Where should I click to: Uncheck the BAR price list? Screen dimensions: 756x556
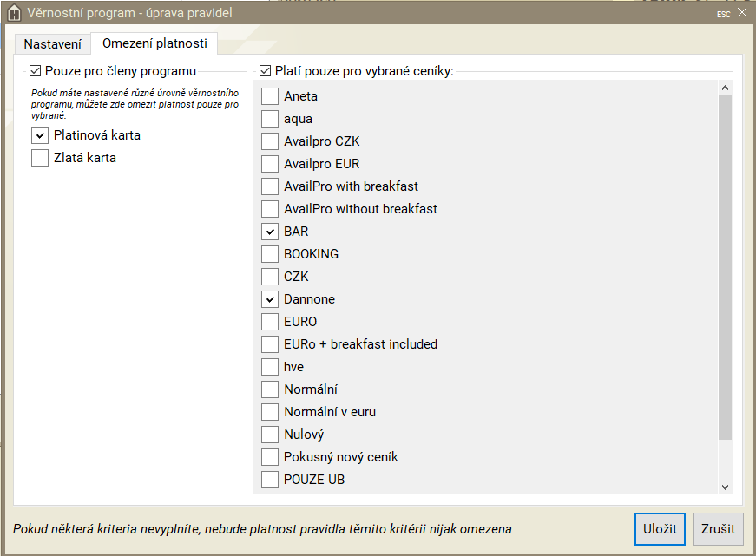(x=270, y=232)
